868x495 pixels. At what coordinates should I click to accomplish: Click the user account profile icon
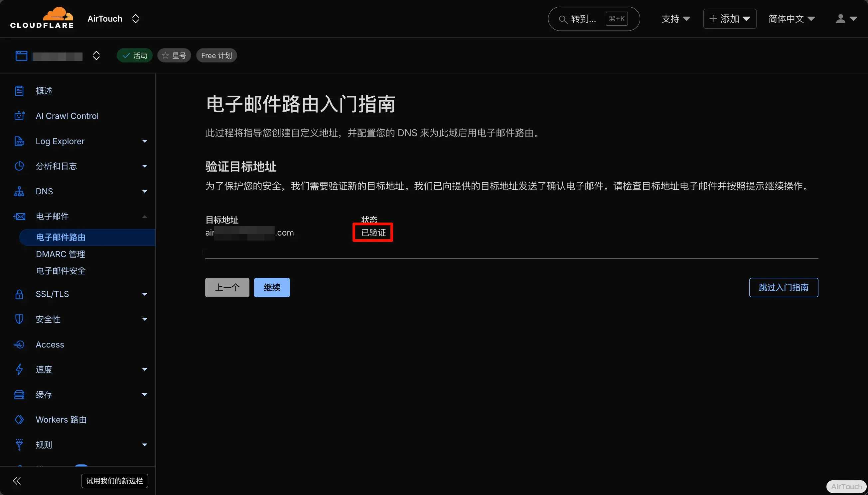coord(840,19)
